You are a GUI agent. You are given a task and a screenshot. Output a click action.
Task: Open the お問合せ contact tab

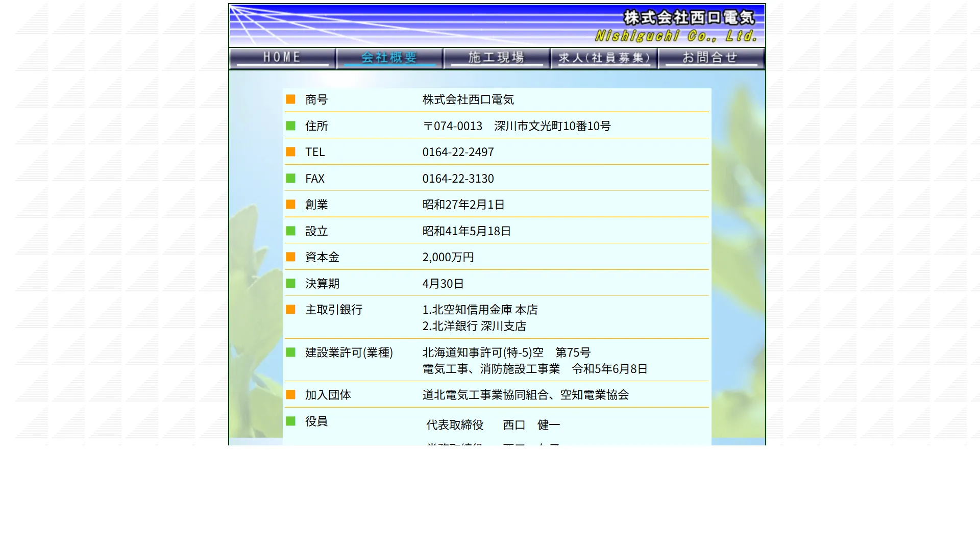click(711, 58)
